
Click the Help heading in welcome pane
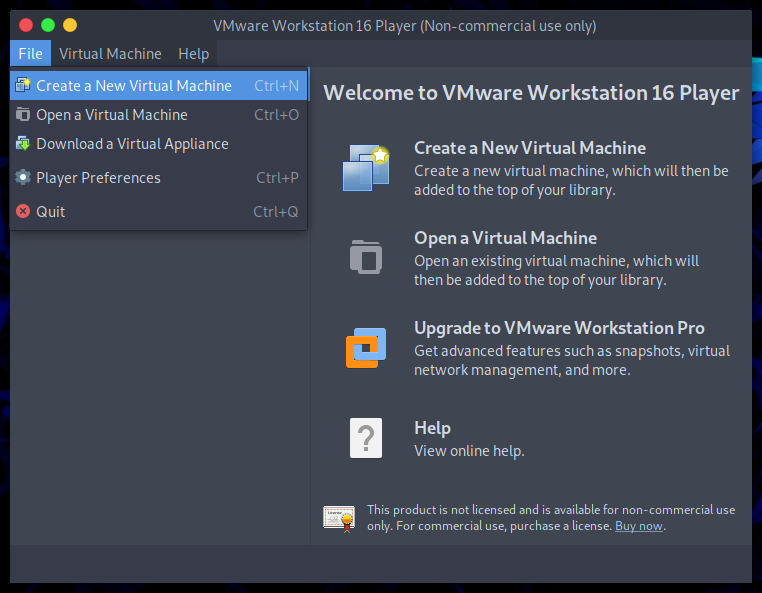(433, 428)
